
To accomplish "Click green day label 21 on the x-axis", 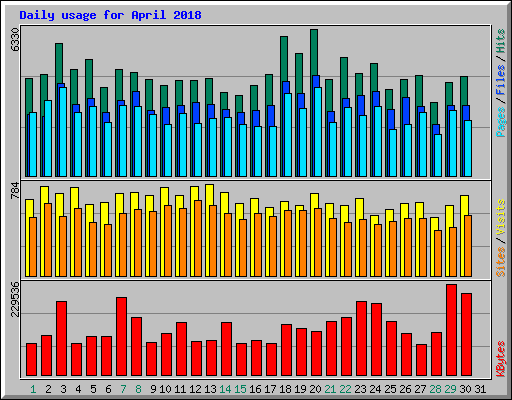I will click(x=330, y=389).
